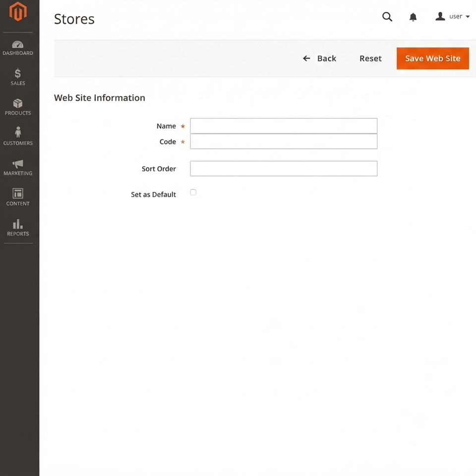This screenshot has height=476, width=476.
Task: Click the Reset button
Action: coord(370,59)
